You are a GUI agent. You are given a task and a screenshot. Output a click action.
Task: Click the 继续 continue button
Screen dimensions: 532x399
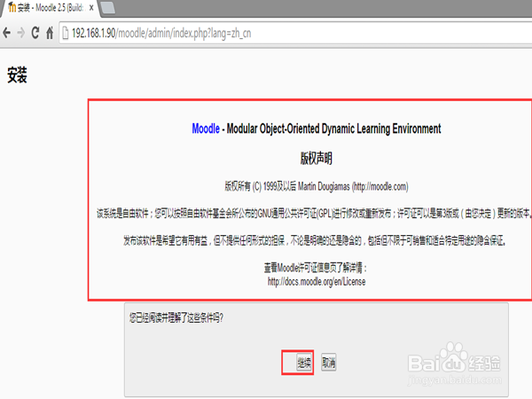coord(304,363)
